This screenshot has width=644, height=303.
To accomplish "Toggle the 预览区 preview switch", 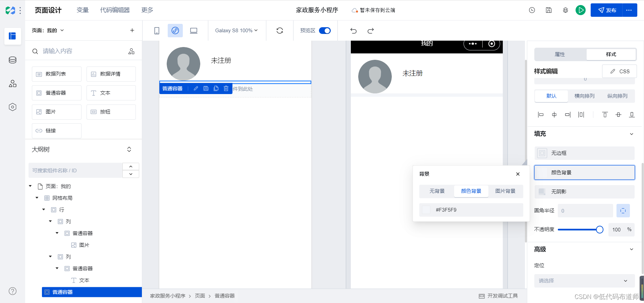I will click(325, 31).
